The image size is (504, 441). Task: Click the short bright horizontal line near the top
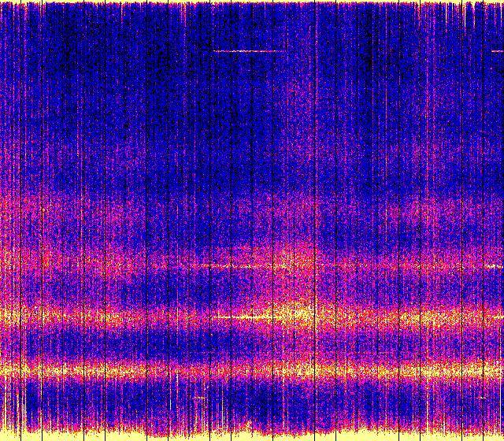click(x=246, y=51)
